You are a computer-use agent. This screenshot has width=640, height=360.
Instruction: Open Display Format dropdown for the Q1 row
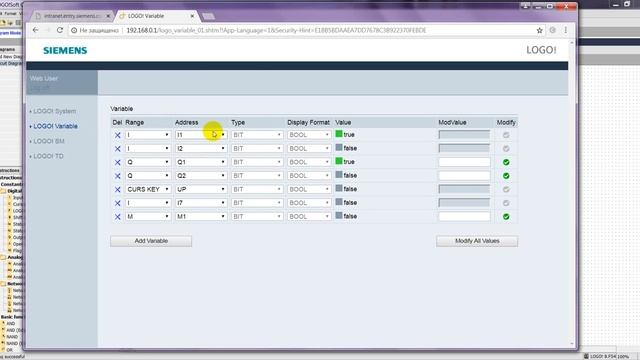click(309, 162)
